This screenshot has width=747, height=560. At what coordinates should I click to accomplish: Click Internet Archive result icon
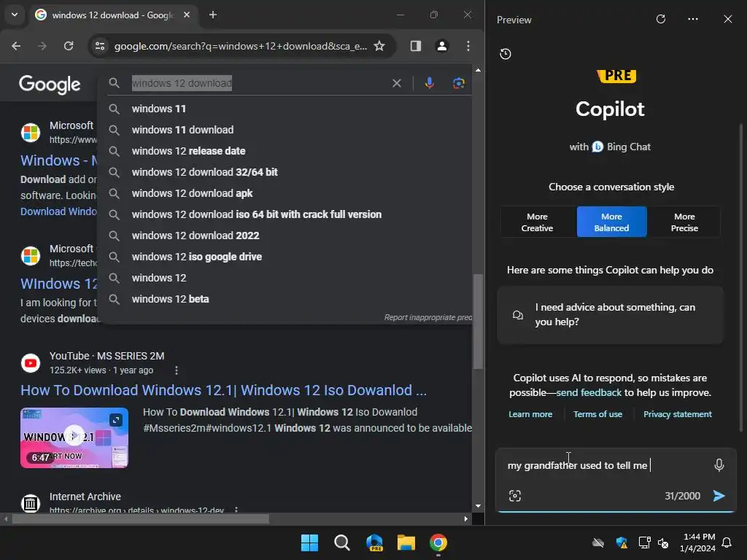click(x=31, y=503)
